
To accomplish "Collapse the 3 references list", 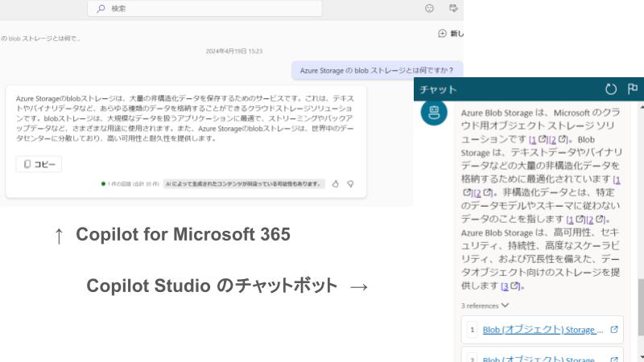I will pyautogui.click(x=505, y=306).
